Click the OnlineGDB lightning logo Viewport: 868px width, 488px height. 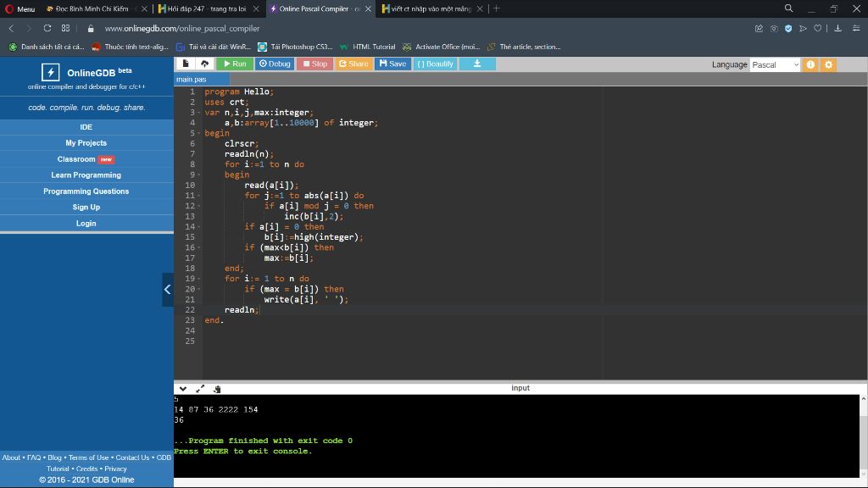click(x=50, y=72)
